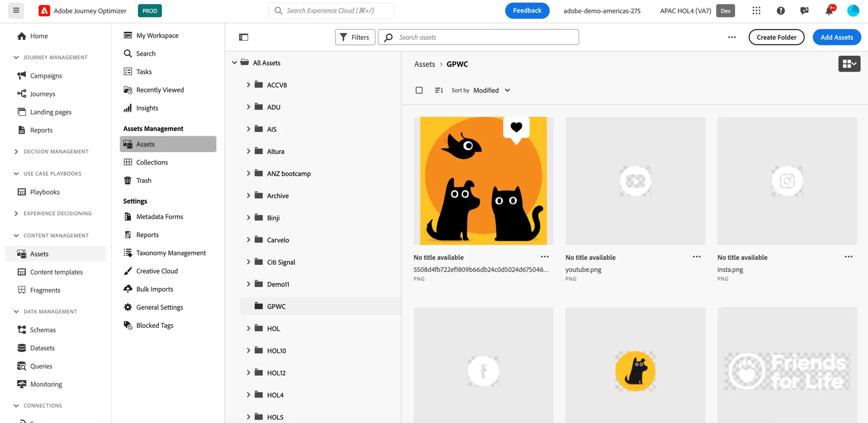Open the Sort by Modified dropdown
This screenshot has width=868, height=423.
point(492,90)
